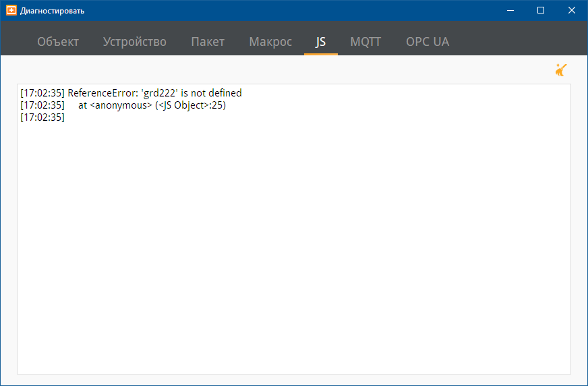Show the MQTT diagnostics tab
Viewport: 588px width, 386px height.
click(x=365, y=42)
